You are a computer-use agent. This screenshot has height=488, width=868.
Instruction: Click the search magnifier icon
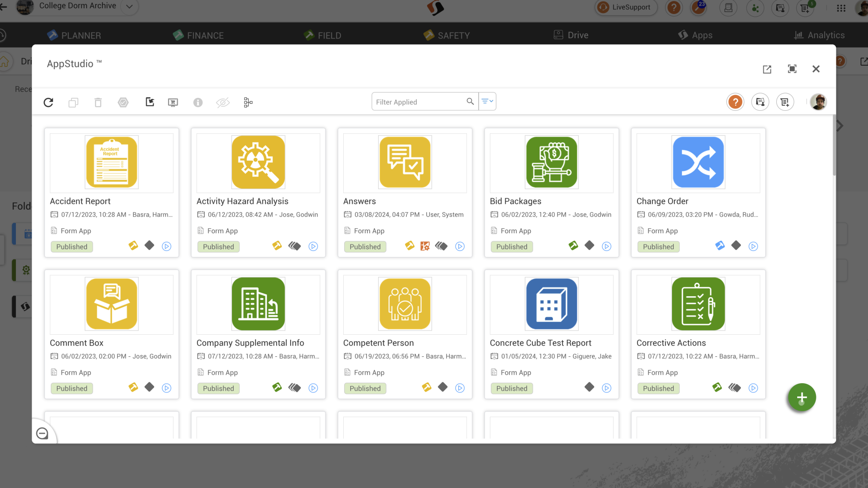tap(470, 102)
